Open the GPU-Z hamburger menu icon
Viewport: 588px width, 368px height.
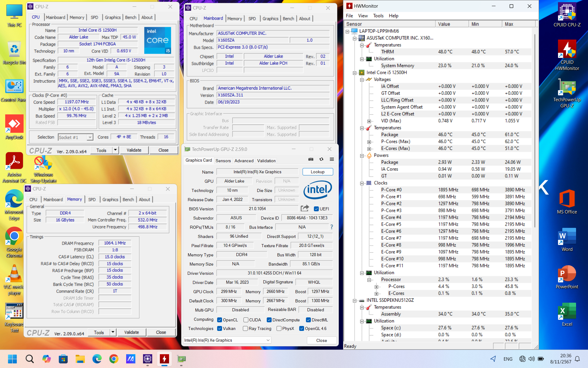[332, 159]
